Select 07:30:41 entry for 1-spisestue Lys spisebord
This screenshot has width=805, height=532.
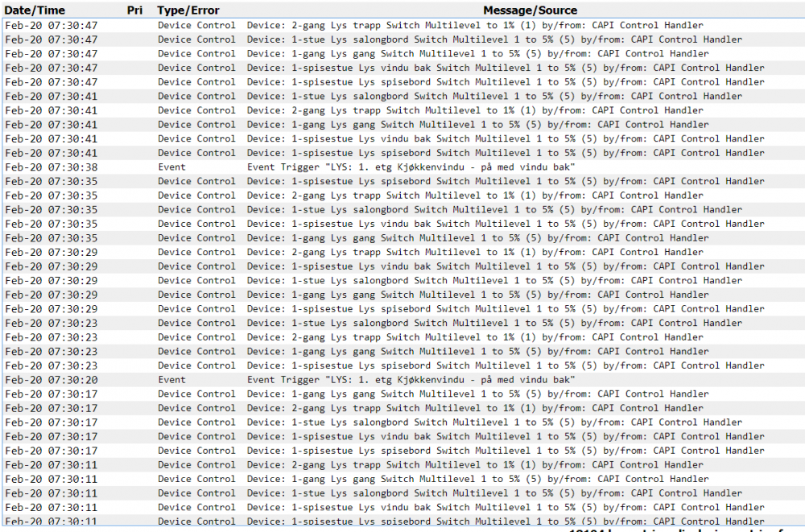coord(506,153)
